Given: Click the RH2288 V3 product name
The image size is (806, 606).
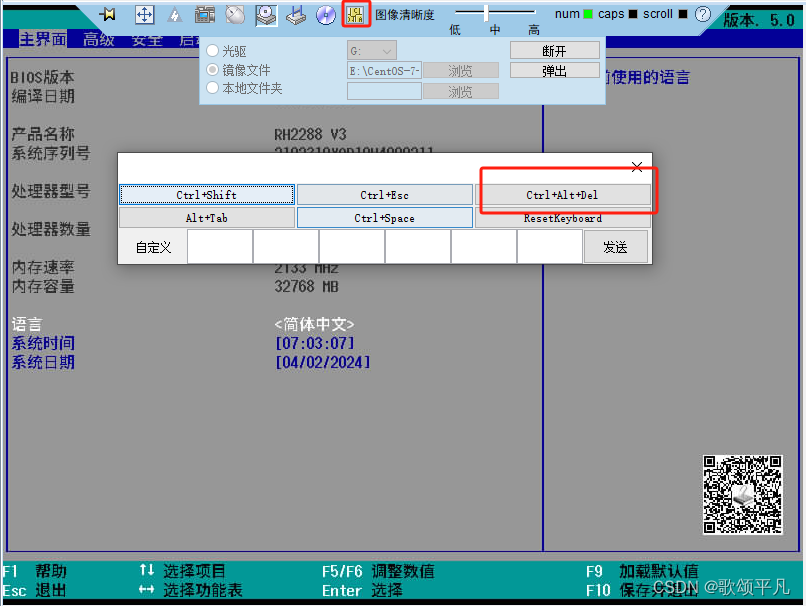Looking at the screenshot, I should coord(310,135).
